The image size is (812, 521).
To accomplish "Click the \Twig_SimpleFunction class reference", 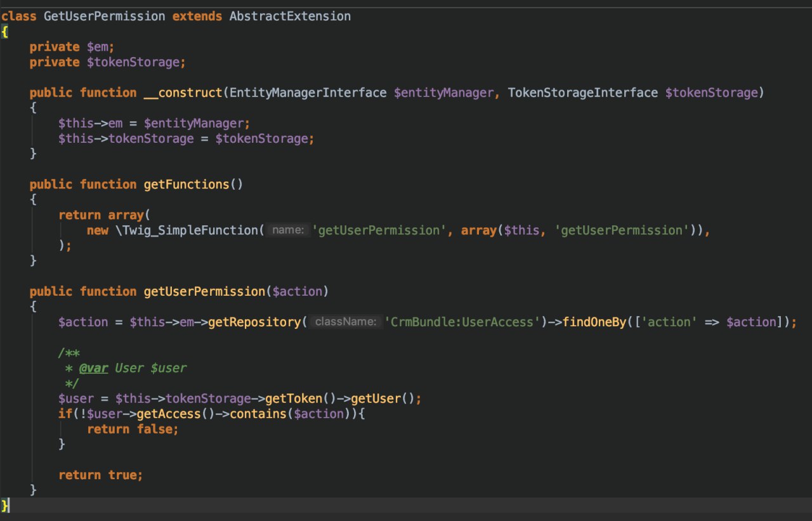I will (x=187, y=230).
